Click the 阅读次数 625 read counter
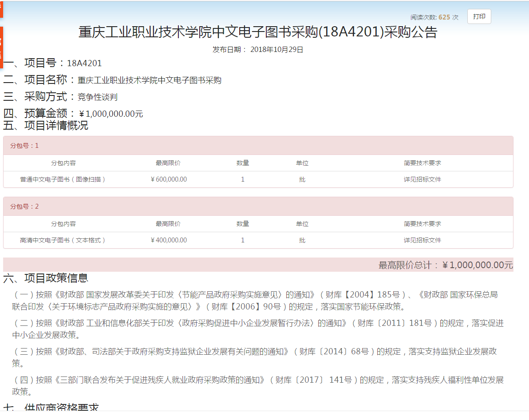529x420 pixels. click(x=434, y=17)
